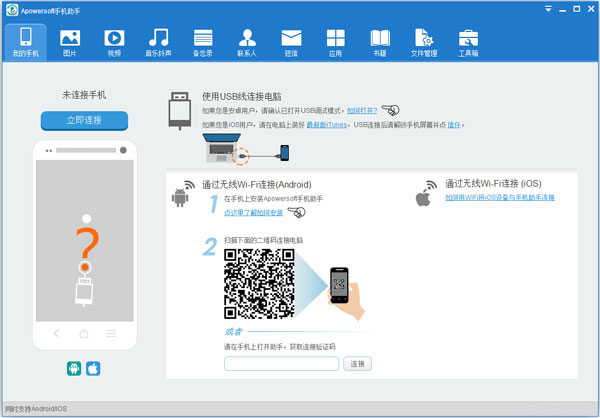Click the 应用 (Apps) grid icon
Image resolution: width=600 pixels, height=418 pixels.
[x=336, y=38]
